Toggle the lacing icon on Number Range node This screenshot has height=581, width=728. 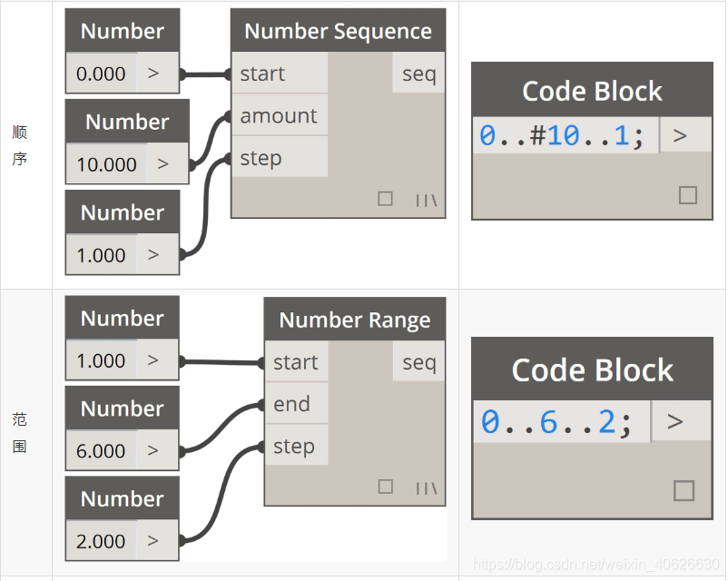click(x=427, y=487)
